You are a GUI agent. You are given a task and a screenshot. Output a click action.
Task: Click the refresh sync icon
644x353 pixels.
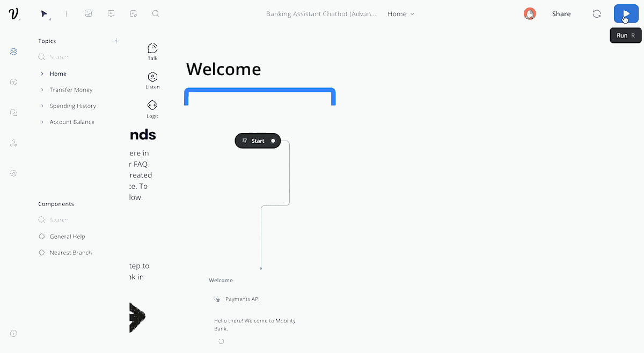[x=597, y=14]
